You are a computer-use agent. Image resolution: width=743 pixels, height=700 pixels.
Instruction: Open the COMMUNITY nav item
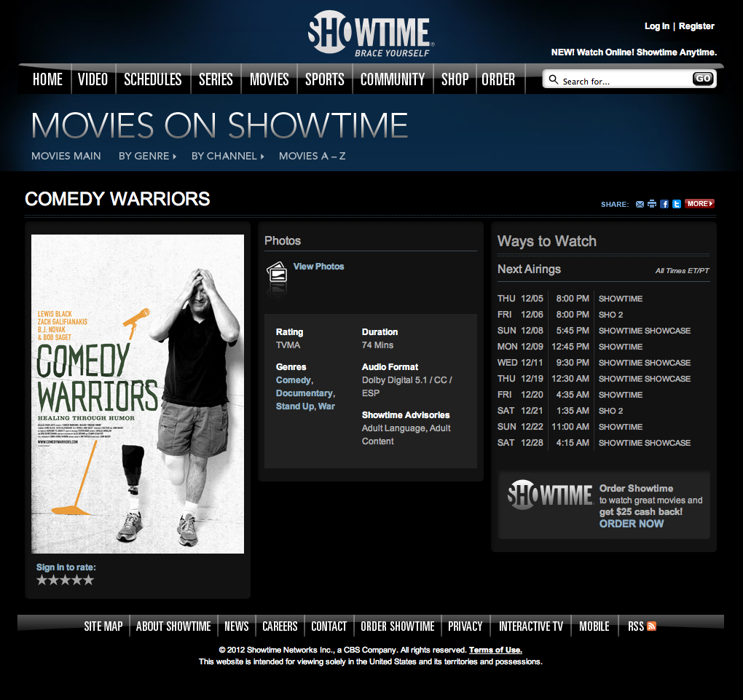393,79
